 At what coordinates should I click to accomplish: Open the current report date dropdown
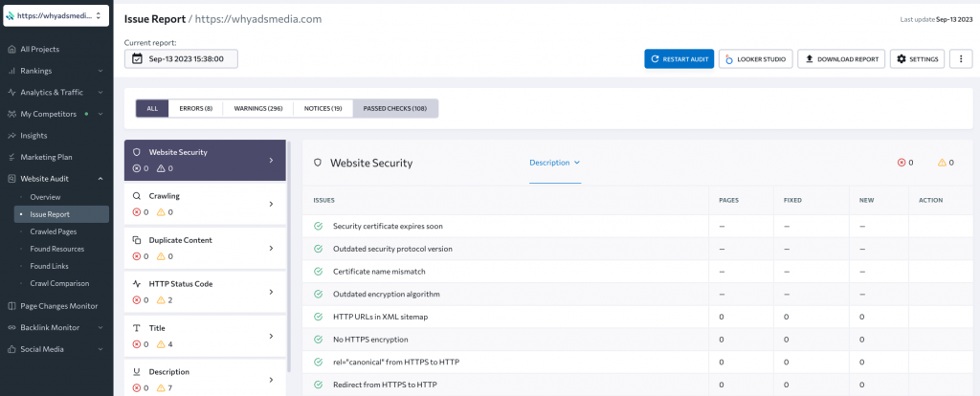(181, 58)
